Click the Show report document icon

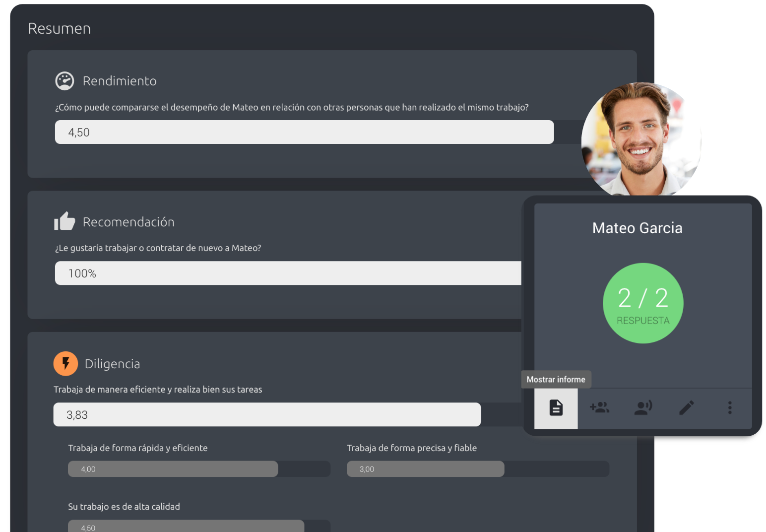(x=556, y=408)
